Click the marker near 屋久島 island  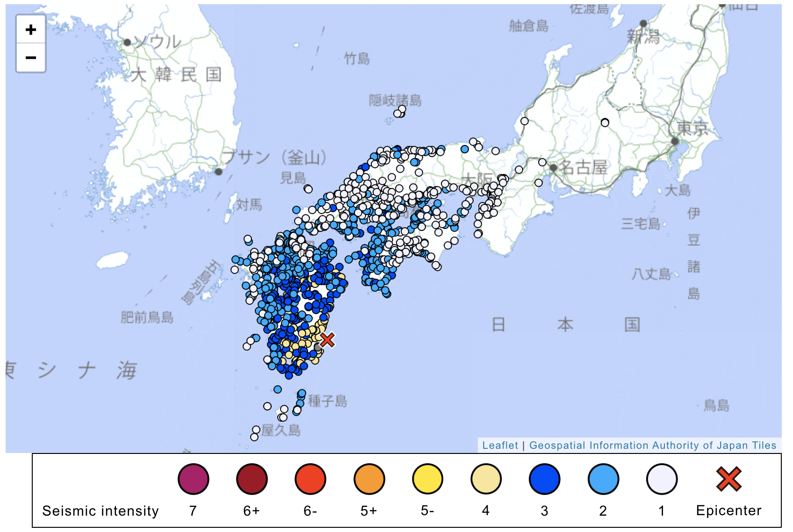tap(255, 430)
